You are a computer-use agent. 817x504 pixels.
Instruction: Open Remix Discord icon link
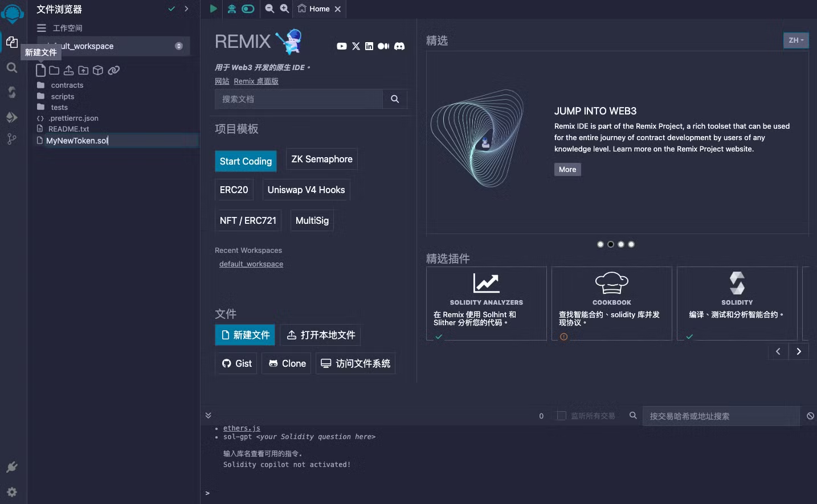[x=399, y=46]
